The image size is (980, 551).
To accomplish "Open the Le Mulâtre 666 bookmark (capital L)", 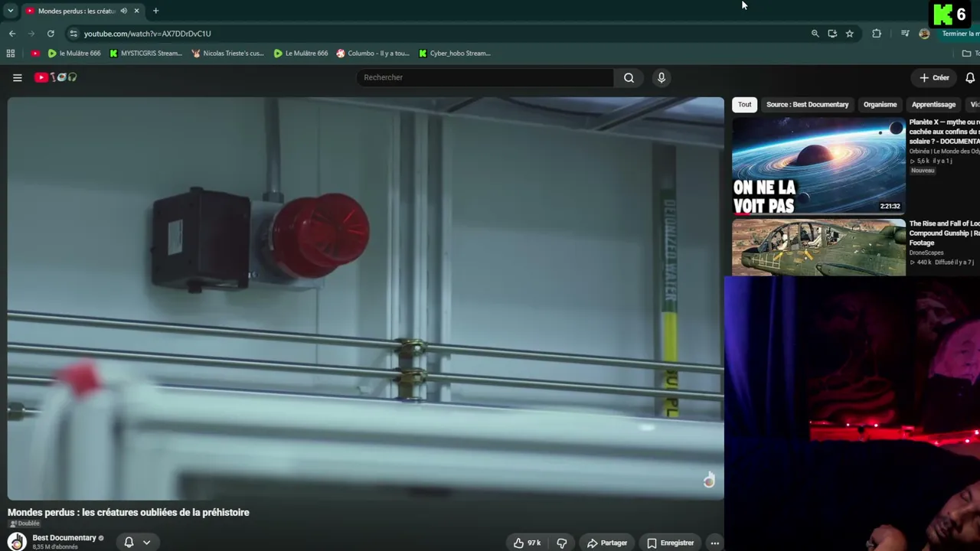I will point(300,54).
